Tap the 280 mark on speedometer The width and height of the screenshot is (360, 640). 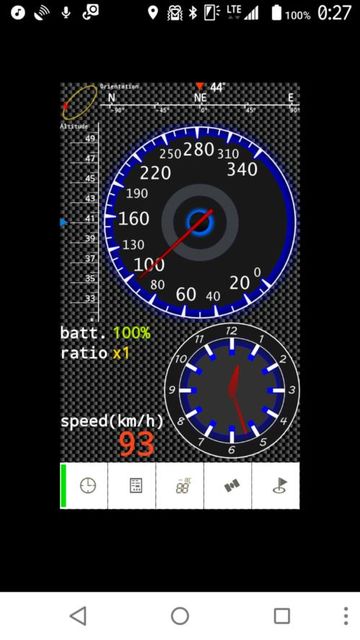(x=198, y=149)
